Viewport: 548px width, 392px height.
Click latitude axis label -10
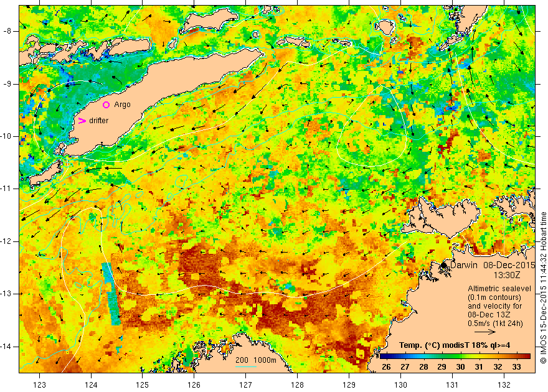click(x=6, y=136)
